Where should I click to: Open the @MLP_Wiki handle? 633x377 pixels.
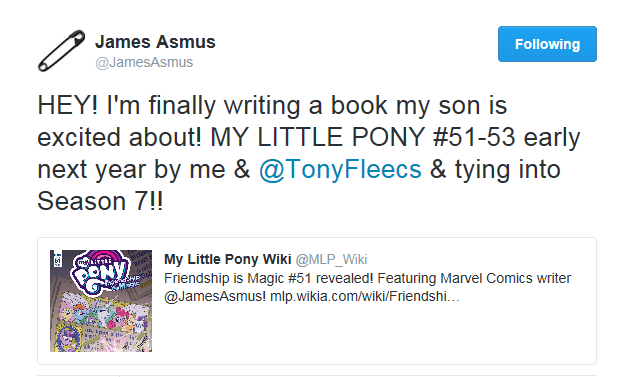point(331,260)
